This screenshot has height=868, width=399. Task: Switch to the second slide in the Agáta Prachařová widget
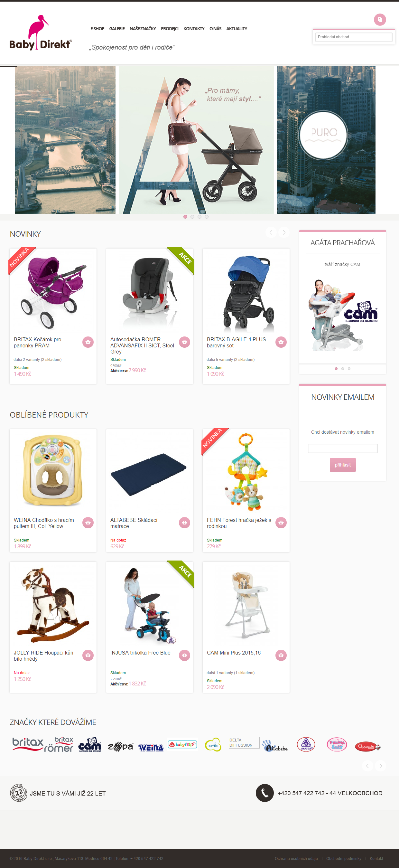pyautogui.click(x=342, y=369)
